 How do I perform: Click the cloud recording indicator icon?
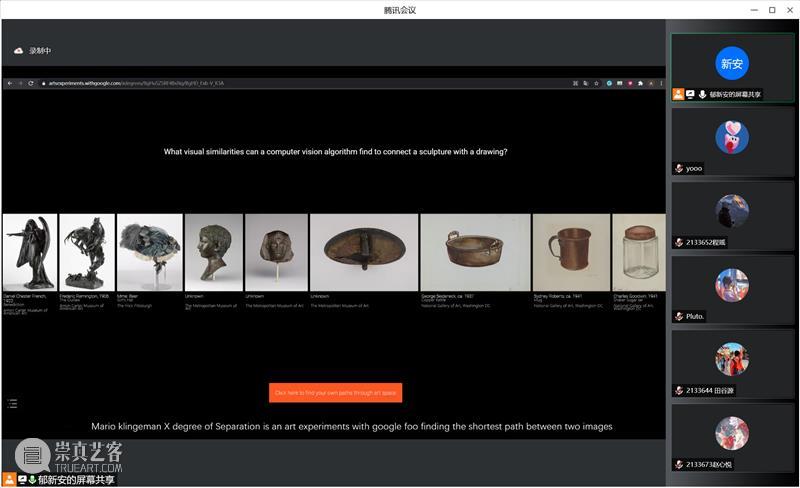click(18, 51)
